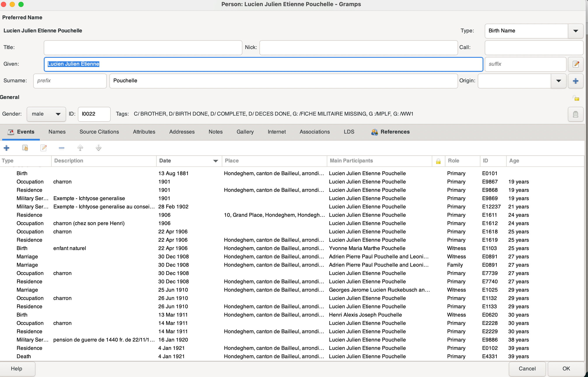
Task: Open the name Type dropdown
Action: tap(576, 31)
